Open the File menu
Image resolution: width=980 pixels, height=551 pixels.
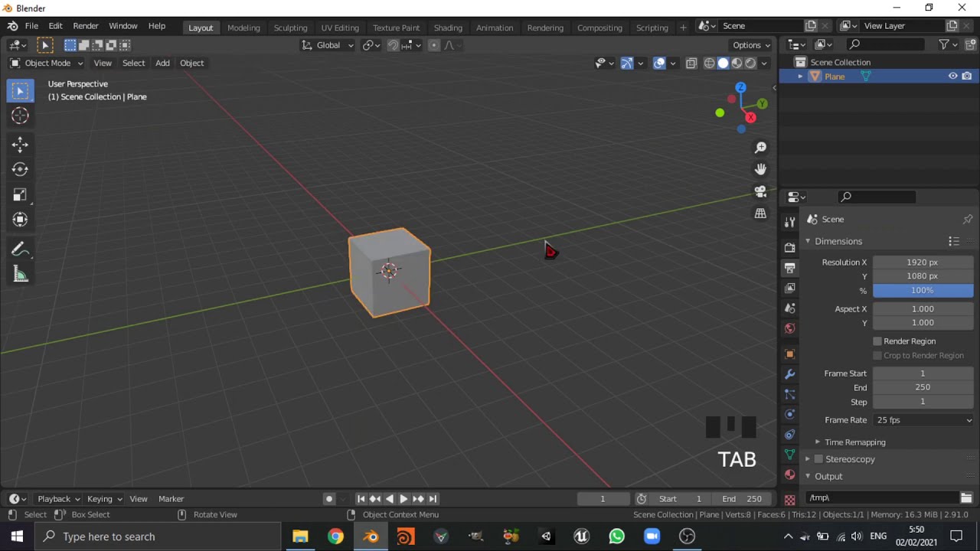coord(31,26)
